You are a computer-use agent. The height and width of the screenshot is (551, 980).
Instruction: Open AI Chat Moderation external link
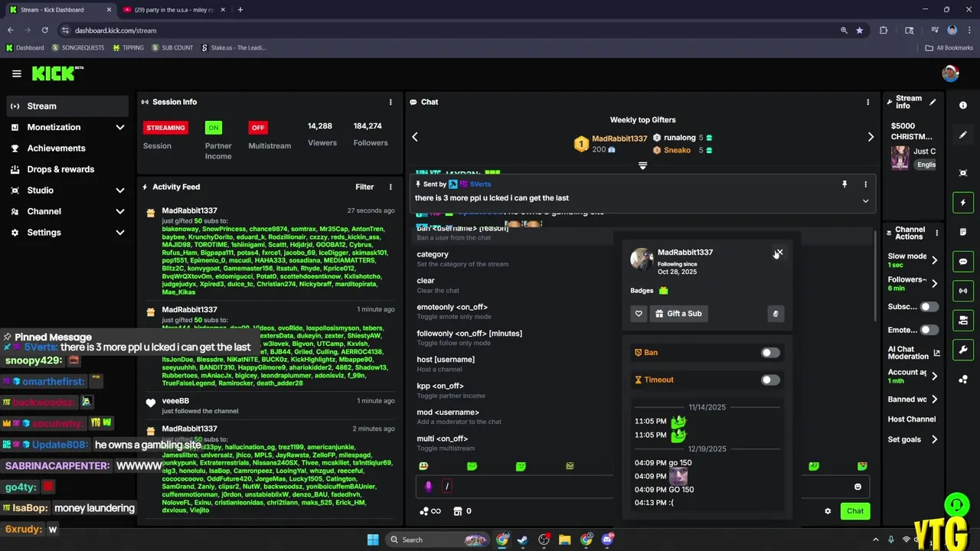(936, 353)
